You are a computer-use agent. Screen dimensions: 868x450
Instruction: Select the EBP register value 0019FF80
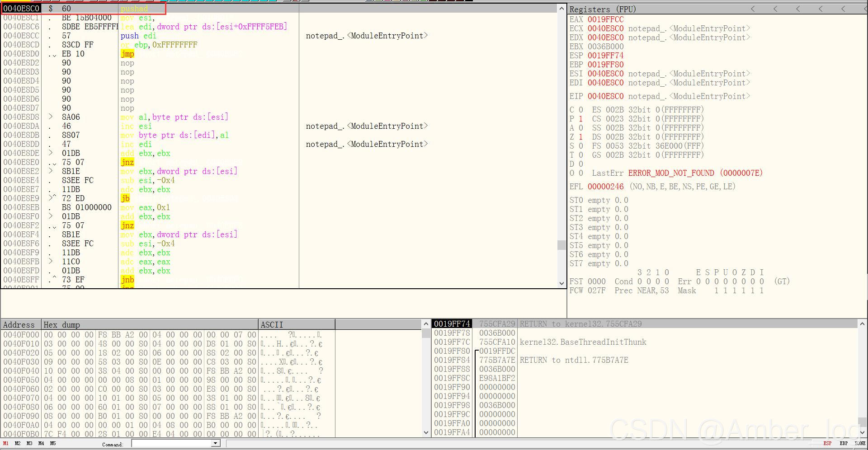point(605,65)
